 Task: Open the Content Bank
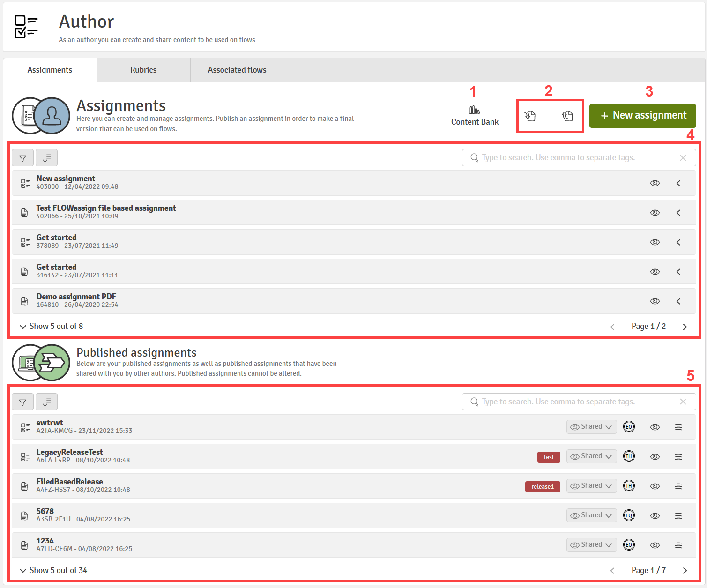pos(475,116)
